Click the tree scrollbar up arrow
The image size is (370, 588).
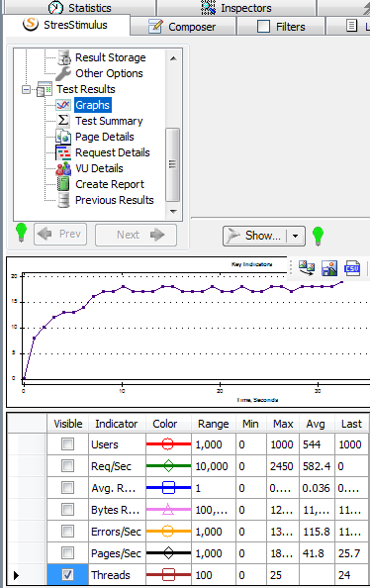(173, 58)
